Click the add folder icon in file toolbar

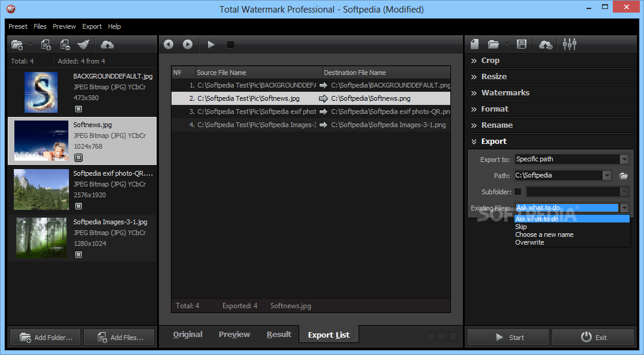pos(17,44)
